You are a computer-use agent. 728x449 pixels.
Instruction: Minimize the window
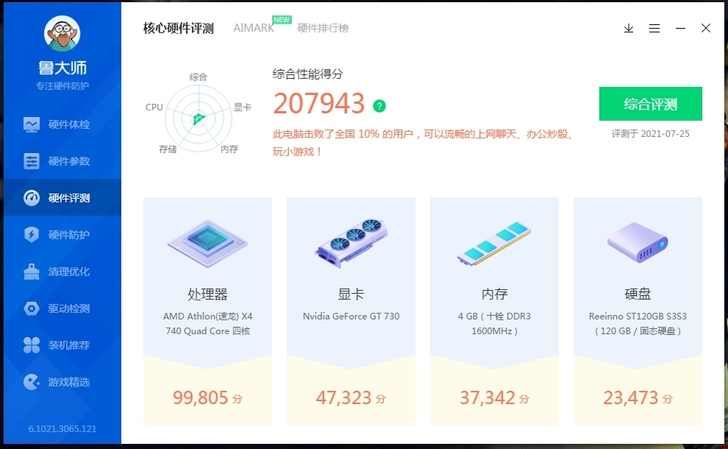680,28
